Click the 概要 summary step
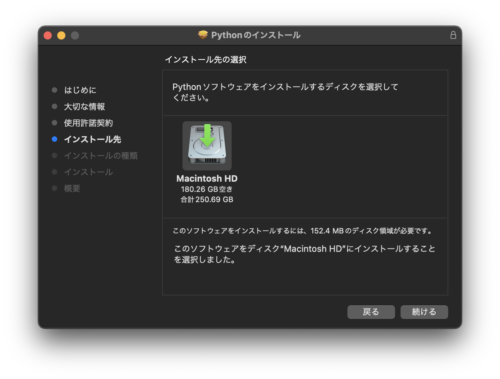Image resolution: width=500 pixels, height=379 pixels. pyautogui.click(x=72, y=188)
